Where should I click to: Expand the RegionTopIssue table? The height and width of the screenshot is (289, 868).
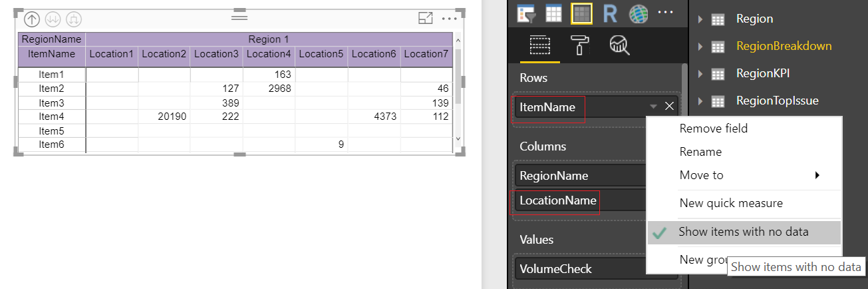[700, 101]
